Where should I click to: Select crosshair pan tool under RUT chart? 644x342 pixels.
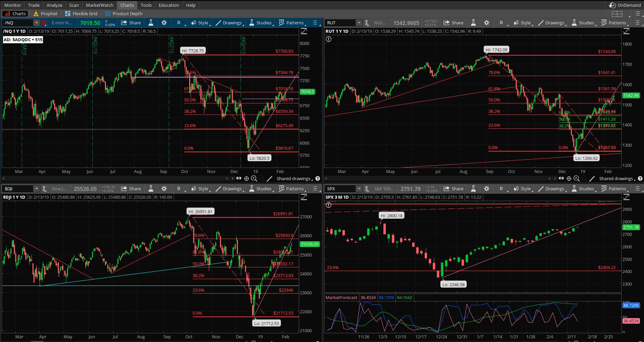click(569, 178)
